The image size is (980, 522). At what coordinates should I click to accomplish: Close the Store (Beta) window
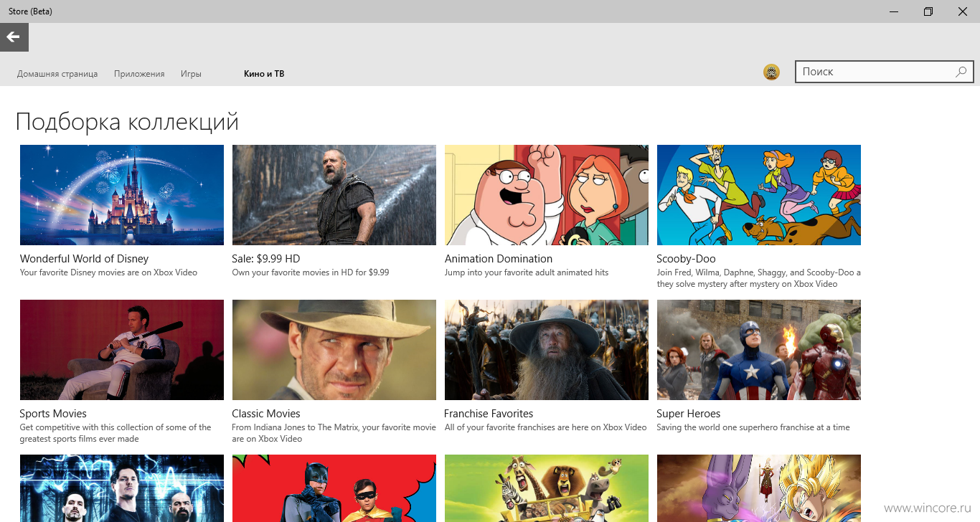click(963, 11)
